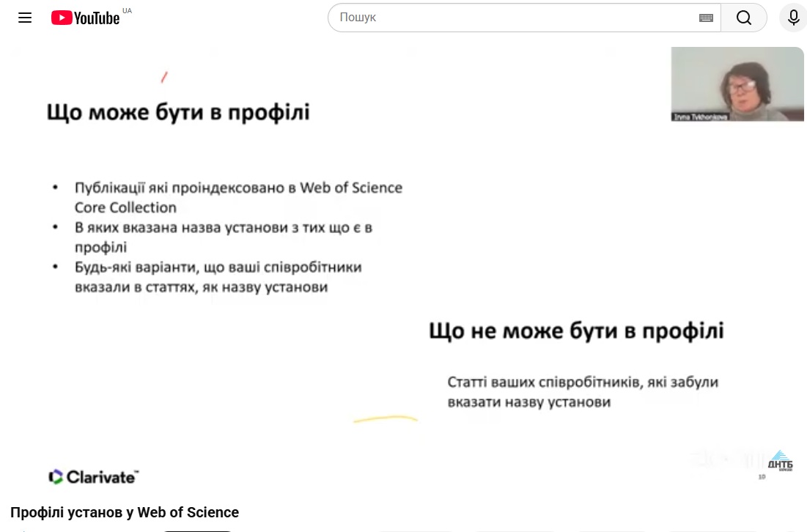Screen dimensions: 807x532
Task: Click the video title Профілі установ у Web of Science
Action: click(x=125, y=512)
